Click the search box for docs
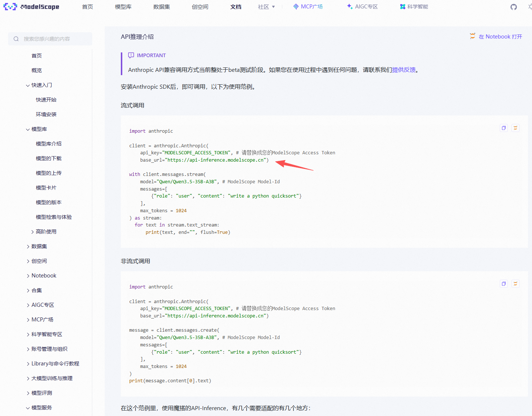The height and width of the screenshot is (416, 532). [50, 39]
